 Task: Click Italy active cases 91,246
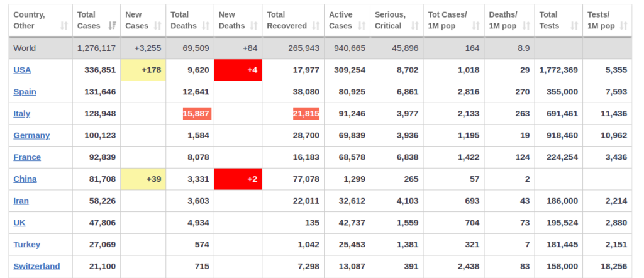[352, 113]
